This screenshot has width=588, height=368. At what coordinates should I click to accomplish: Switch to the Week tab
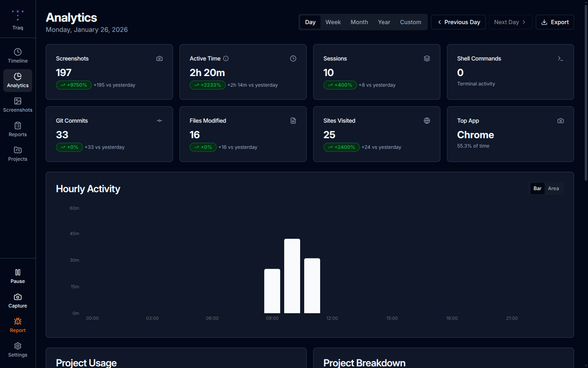[333, 22]
